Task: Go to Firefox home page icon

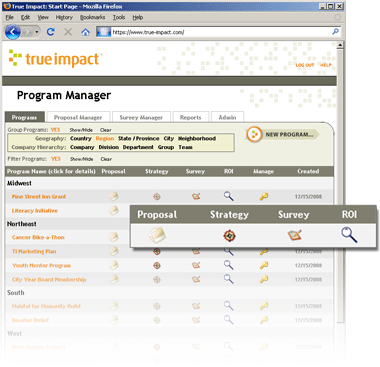Action: pyautogui.click(x=86, y=32)
